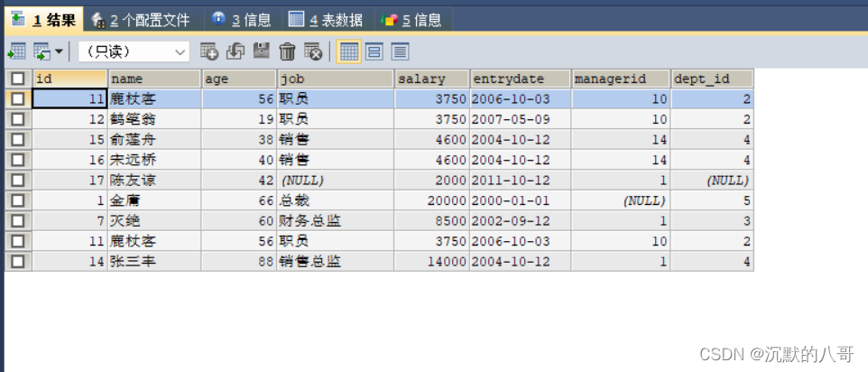The image size is (868, 372).
Task: Click the insert new row icon
Action: click(x=209, y=51)
